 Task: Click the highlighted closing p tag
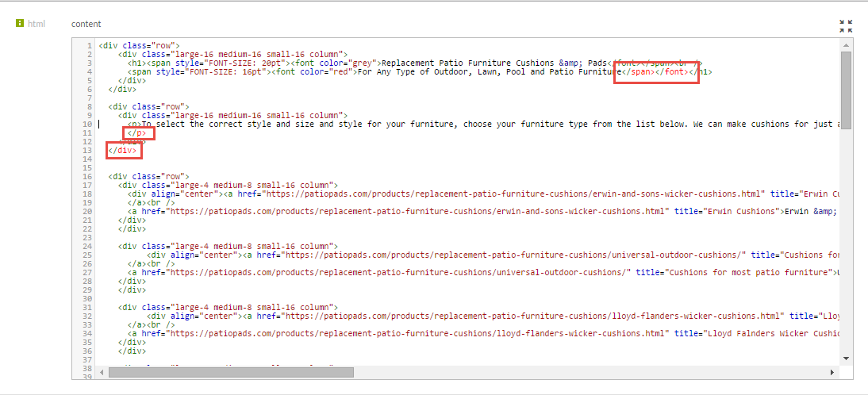coord(138,132)
